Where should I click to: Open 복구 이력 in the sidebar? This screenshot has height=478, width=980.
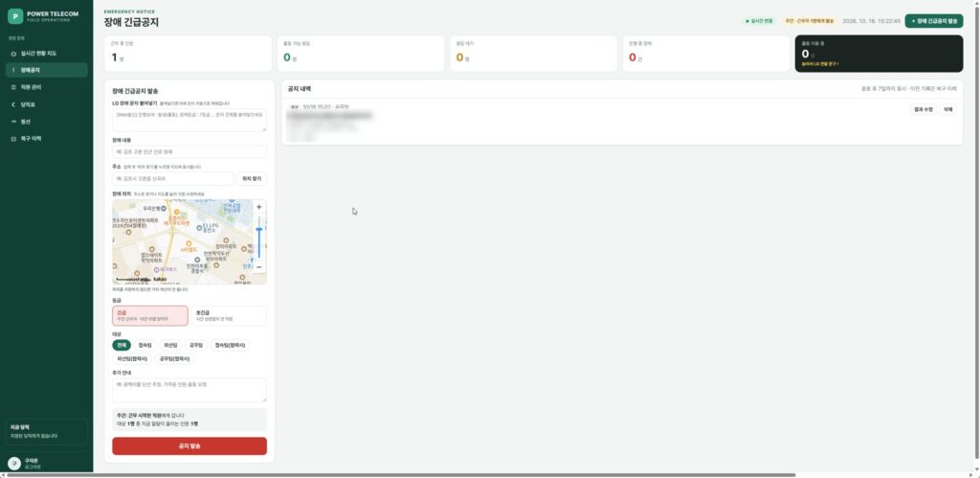[x=46, y=138]
